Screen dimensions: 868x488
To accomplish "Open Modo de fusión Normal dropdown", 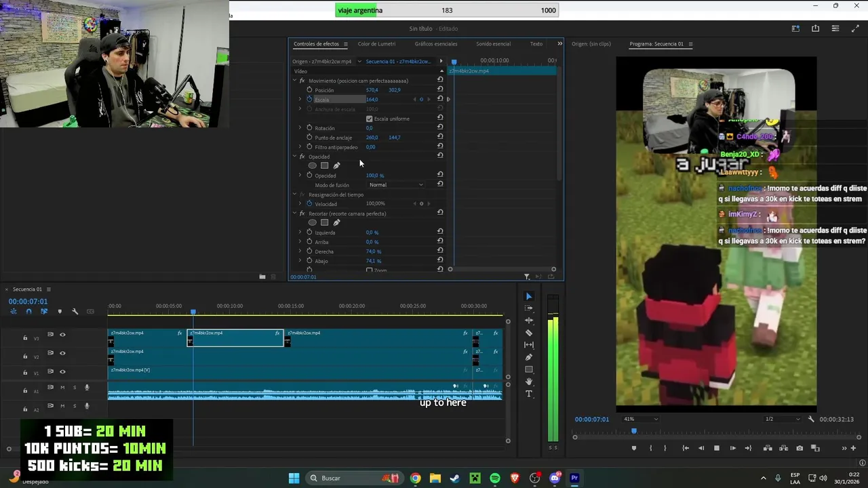I will tap(396, 184).
